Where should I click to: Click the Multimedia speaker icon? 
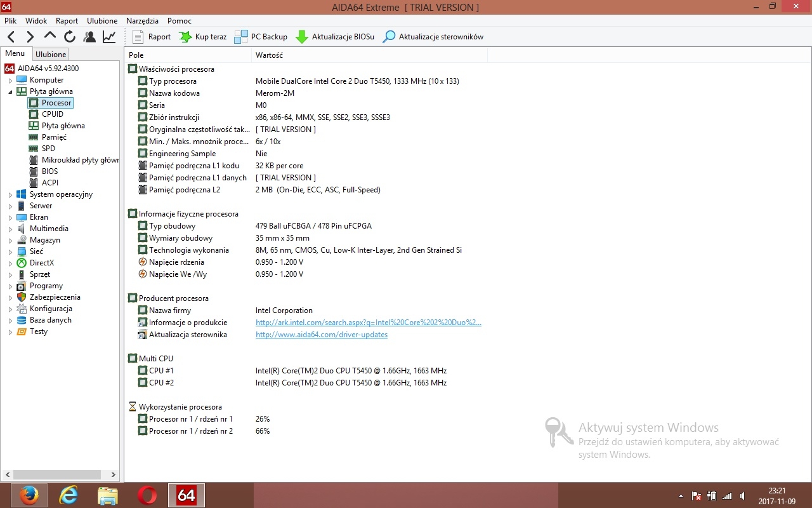coord(22,229)
